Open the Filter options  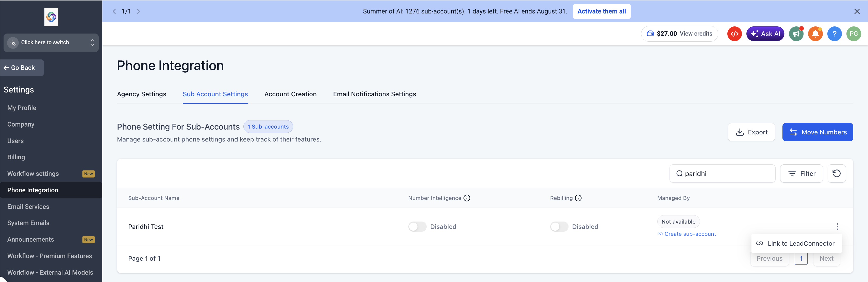801,173
